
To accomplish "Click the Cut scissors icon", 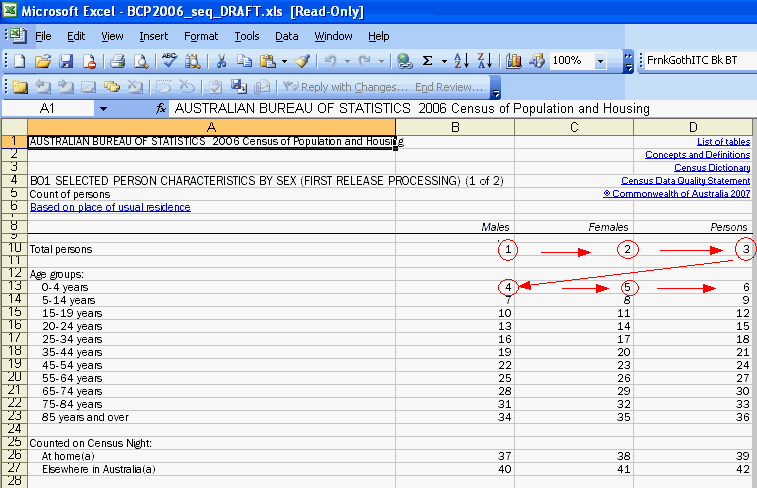I will [221, 61].
